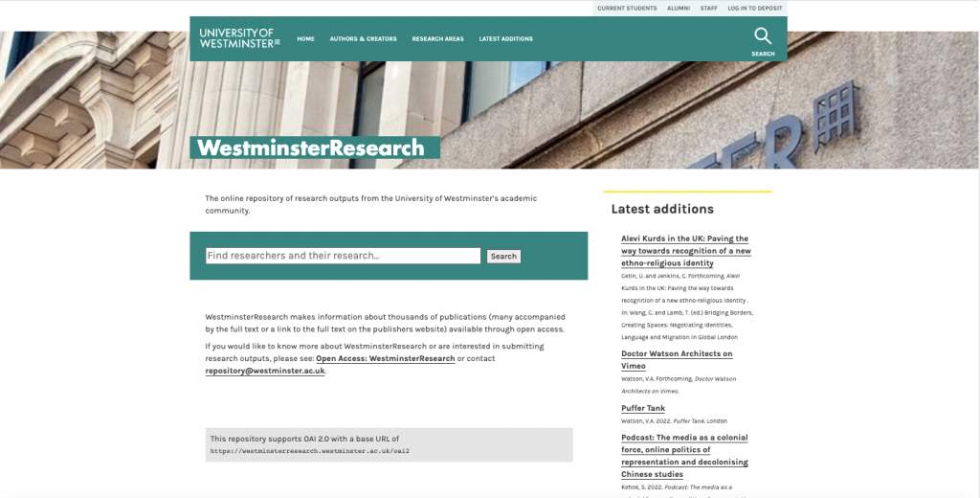This screenshot has height=498, width=980.
Task: Open the Open Access: WestminsterResearch link
Action: click(x=386, y=358)
